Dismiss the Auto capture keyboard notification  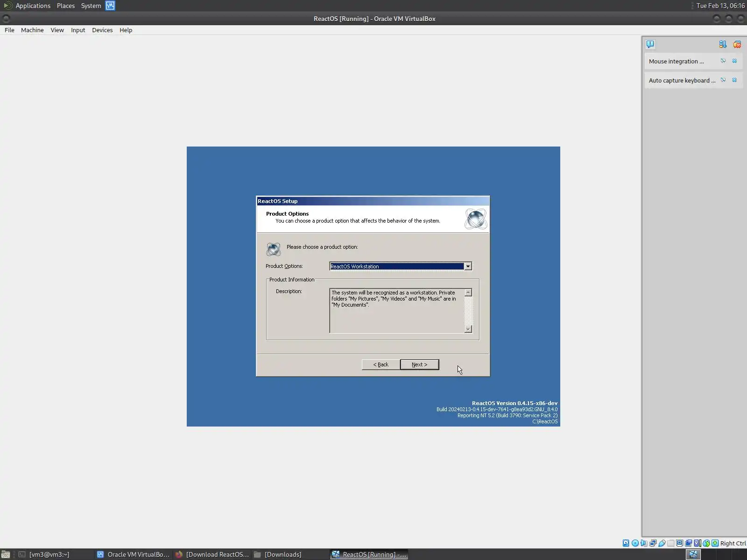click(x=734, y=80)
